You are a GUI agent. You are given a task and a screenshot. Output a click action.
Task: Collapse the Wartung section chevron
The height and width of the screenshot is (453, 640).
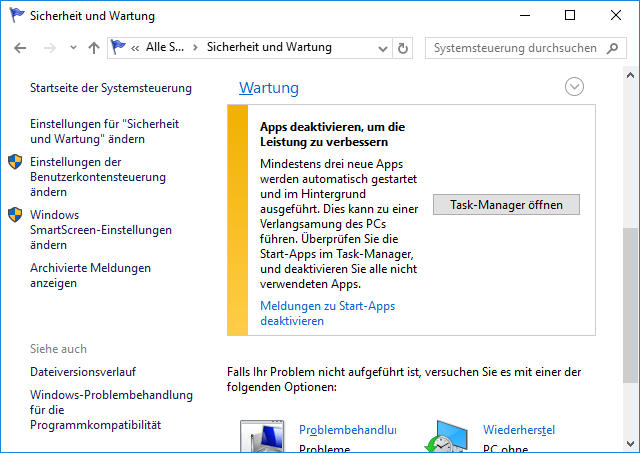[574, 87]
